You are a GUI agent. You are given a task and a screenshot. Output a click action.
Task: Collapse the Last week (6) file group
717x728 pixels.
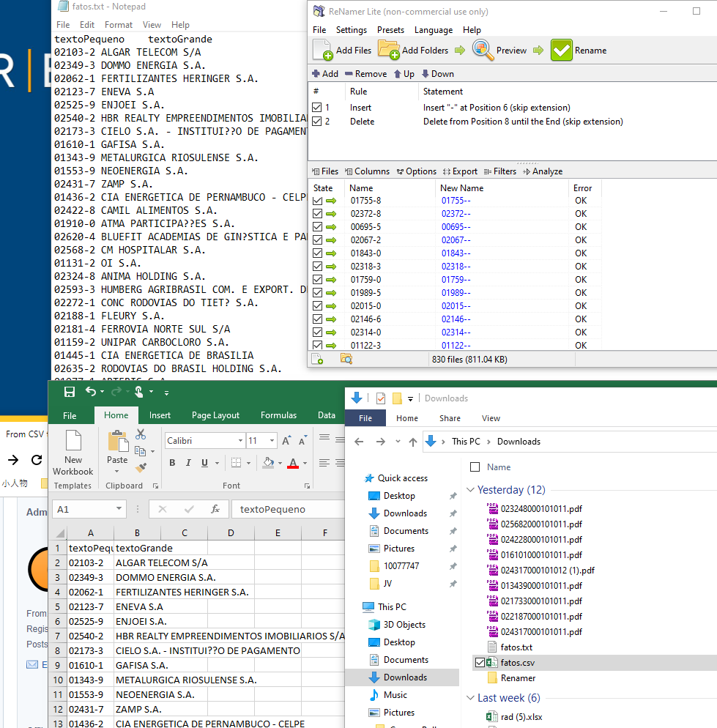click(x=470, y=698)
